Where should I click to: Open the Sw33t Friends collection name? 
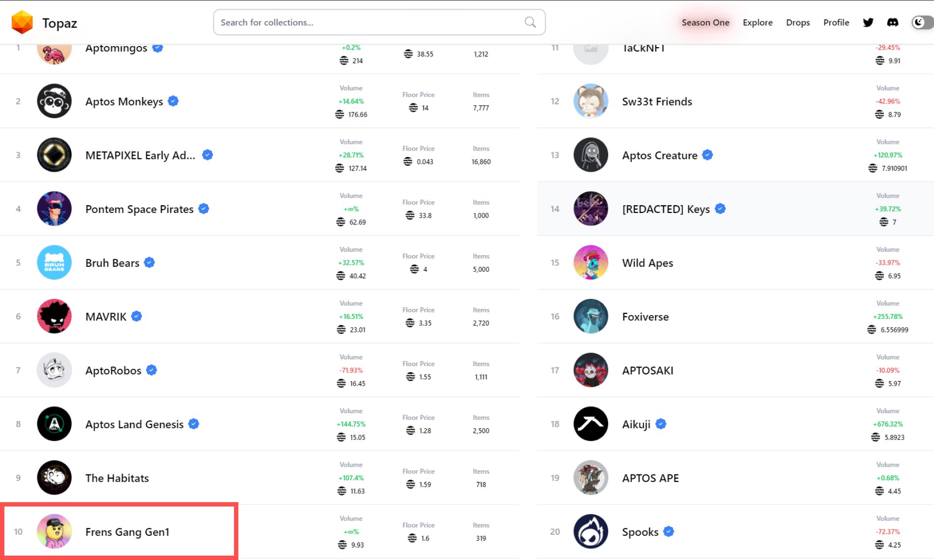(x=657, y=102)
